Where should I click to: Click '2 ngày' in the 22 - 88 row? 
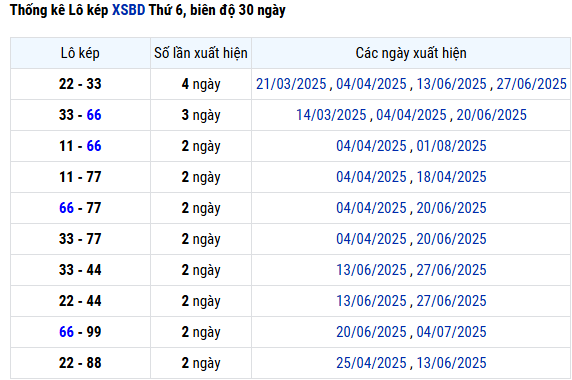[x=201, y=363]
